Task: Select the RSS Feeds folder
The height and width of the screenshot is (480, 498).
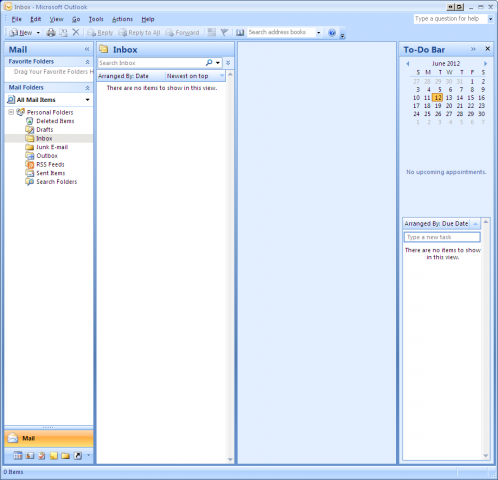Action: pos(50,164)
